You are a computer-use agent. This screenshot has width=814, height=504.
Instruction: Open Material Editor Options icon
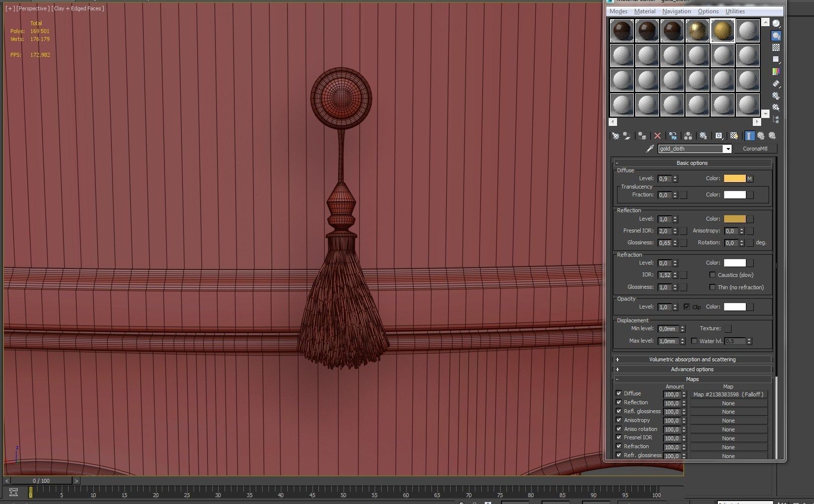776,95
